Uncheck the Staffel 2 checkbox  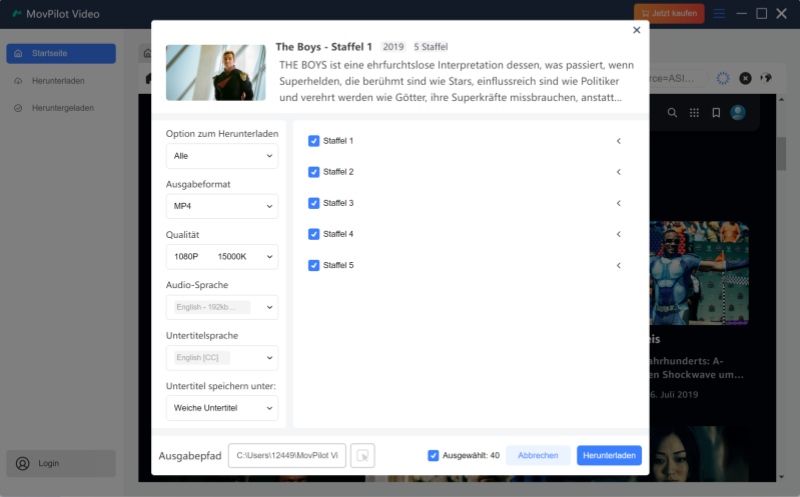[314, 172]
